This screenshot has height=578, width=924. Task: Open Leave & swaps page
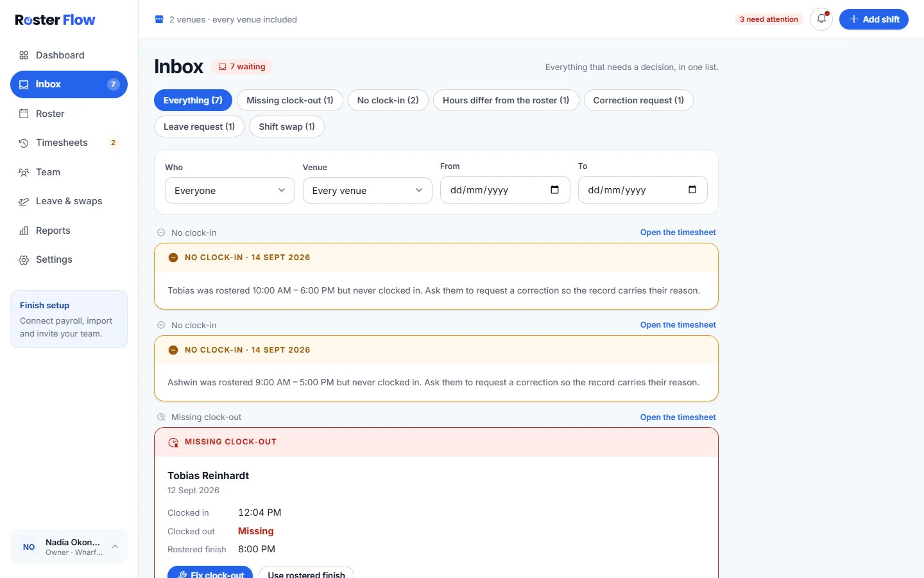69,201
